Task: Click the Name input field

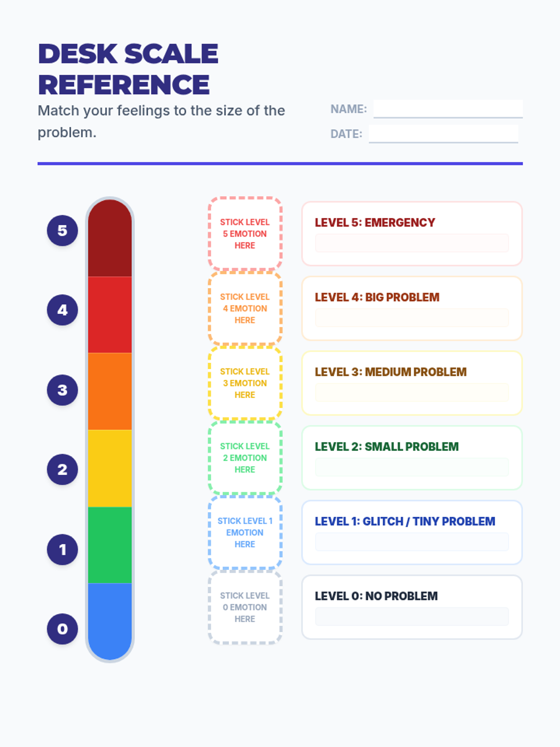Action: 448,108
